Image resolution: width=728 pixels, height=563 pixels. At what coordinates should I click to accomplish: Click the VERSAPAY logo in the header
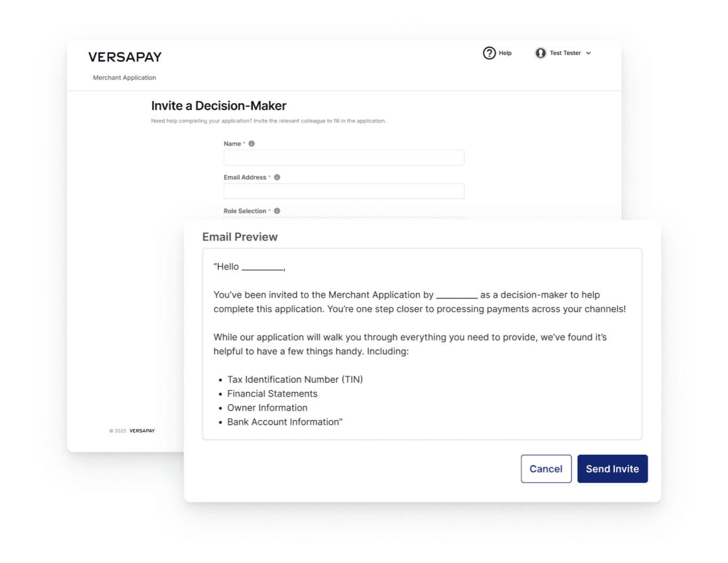pyautogui.click(x=125, y=57)
